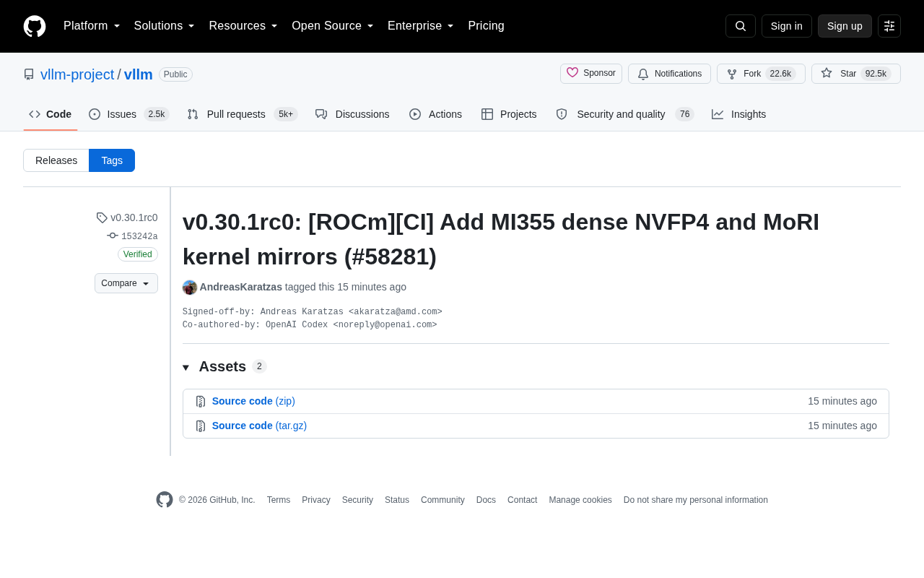Fork the vllm repository
Screen dimensions: 924x578
[x=761, y=74]
